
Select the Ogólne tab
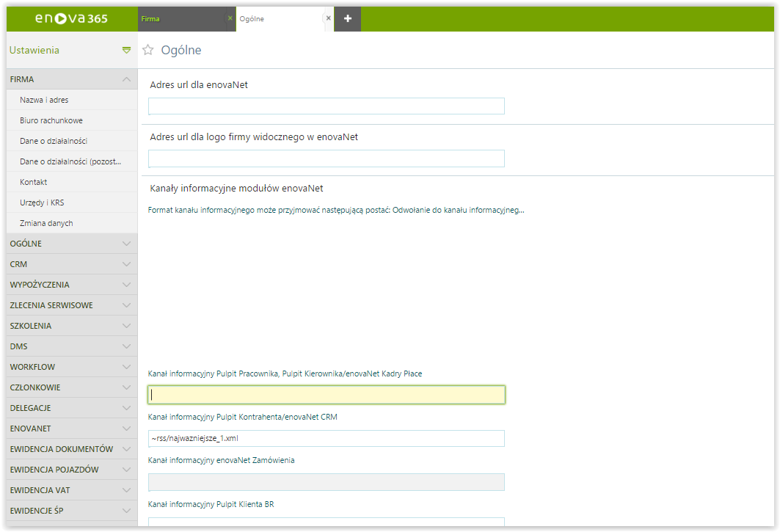279,18
